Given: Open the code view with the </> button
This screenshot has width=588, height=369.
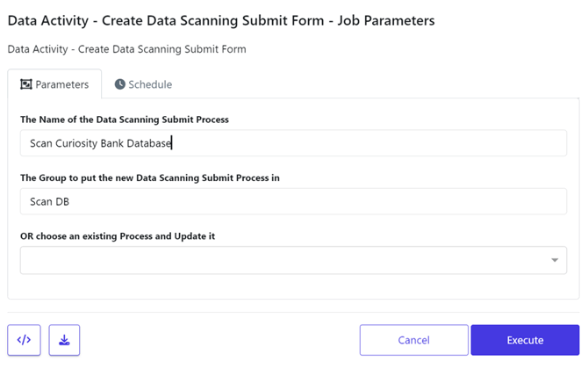Looking at the screenshot, I should (24, 340).
